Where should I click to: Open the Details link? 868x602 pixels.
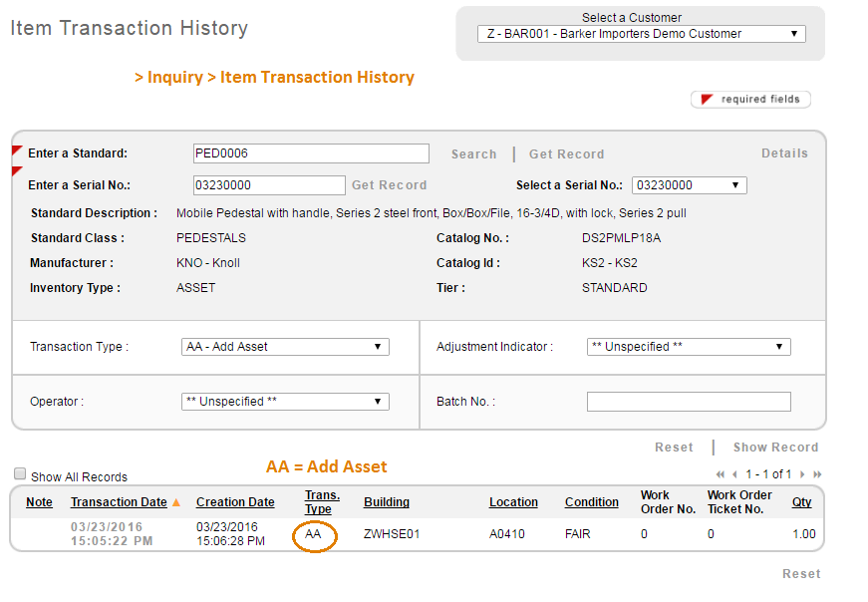(784, 153)
